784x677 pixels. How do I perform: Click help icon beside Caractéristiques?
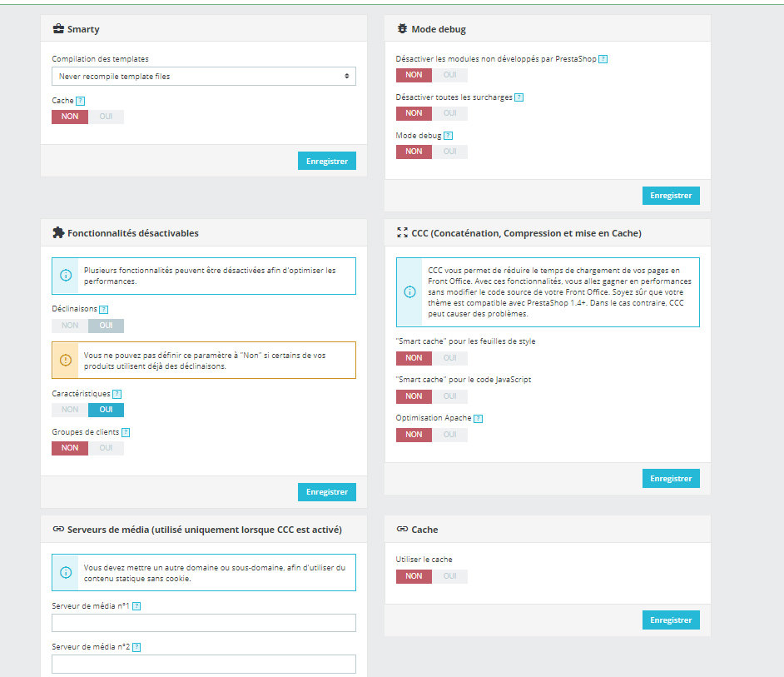117,394
